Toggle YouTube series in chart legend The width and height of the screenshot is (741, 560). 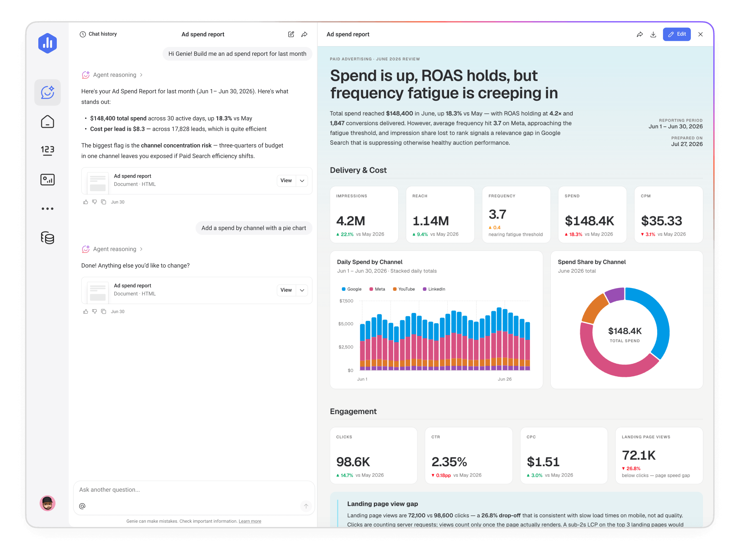pyautogui.click(x=404, y=289)
